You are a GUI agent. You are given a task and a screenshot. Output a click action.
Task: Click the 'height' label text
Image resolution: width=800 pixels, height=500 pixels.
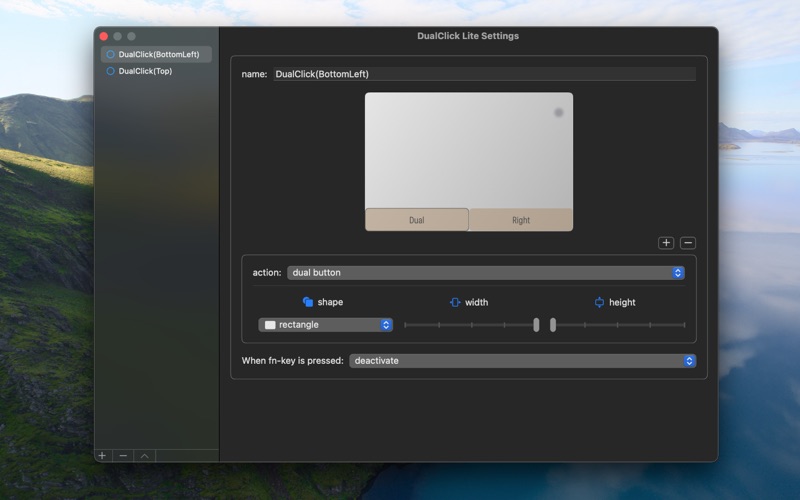click(622, 302)
